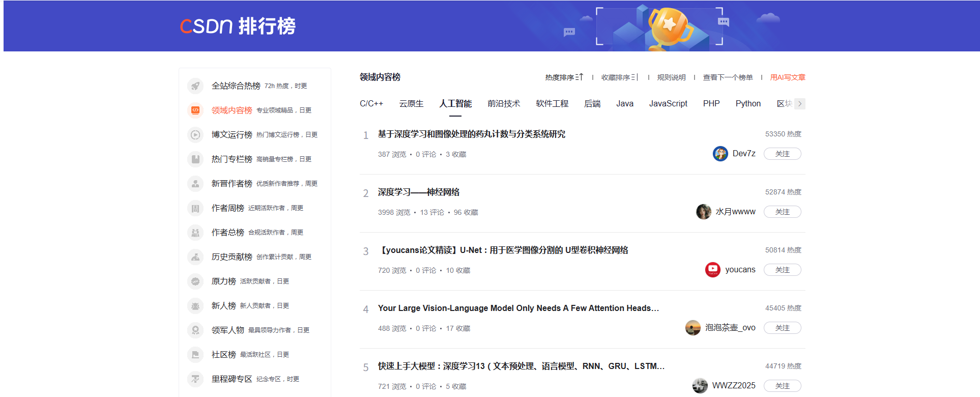Click the book icon beside 热门专栏榜
The width and height of the screenshot is (980, 397).
tap(195, 159)
